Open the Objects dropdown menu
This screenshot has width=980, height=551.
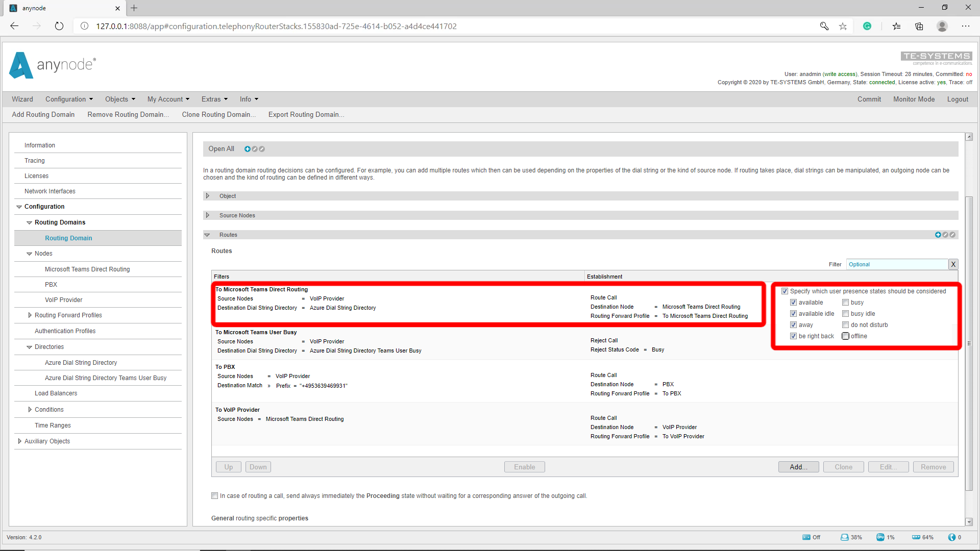[120, 99]
